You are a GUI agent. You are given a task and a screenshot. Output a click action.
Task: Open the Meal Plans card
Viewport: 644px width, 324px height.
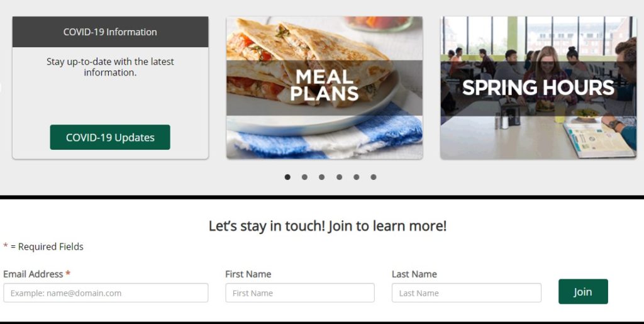pyautogui.click(x=325, y=88)
